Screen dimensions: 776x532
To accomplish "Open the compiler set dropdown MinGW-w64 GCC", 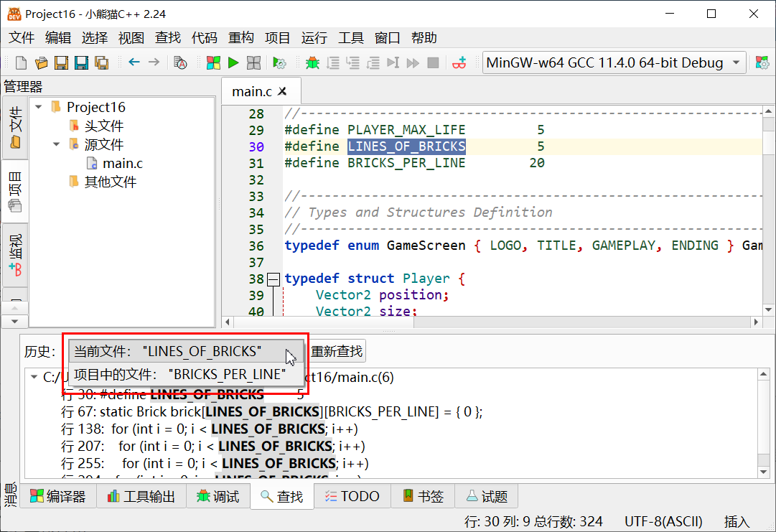I will click(614, 63).
